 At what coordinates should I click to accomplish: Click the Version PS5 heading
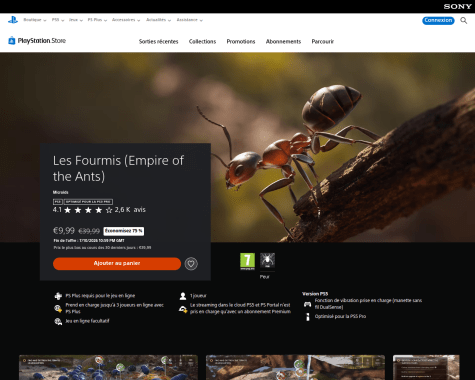click(315, 294)
